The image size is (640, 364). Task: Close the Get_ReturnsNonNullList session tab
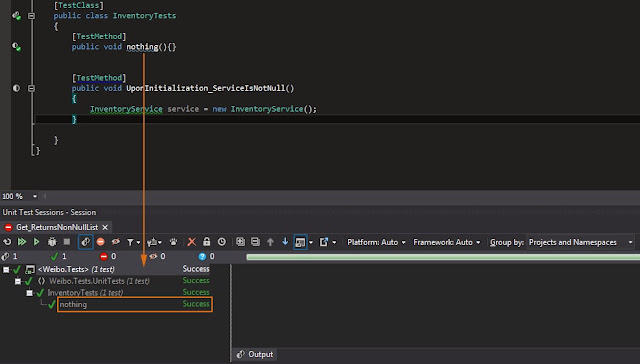(105, 227)
